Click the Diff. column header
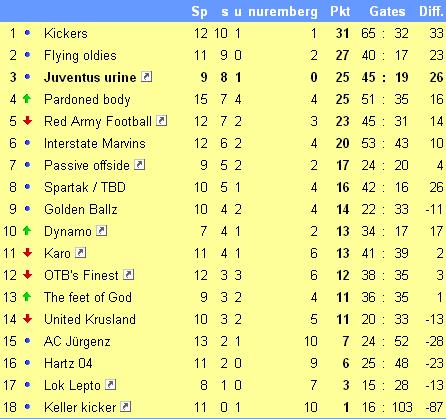Screen dimensions: 446x419 (431, 11)
